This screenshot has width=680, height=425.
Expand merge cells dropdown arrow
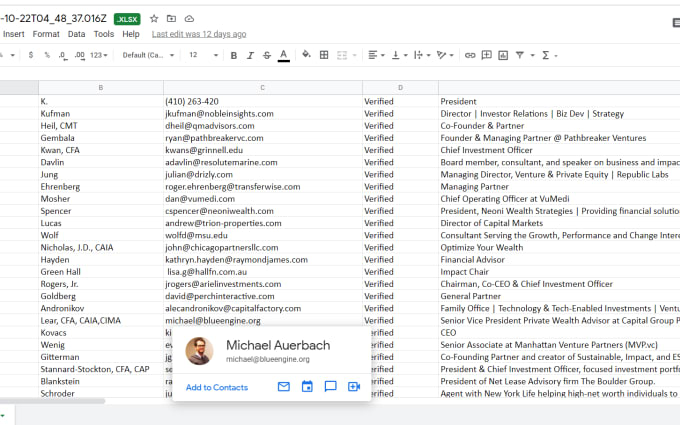point(354,56)
